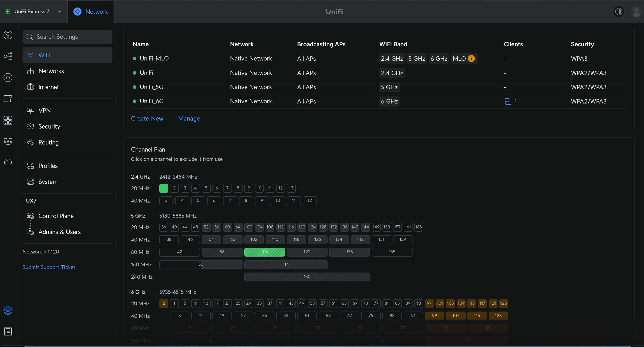Image resolution: width=644 pixels, height=347 pixels.
Task: Click the Internet globe icon in settings menu
Action: (x=31, y=87)
